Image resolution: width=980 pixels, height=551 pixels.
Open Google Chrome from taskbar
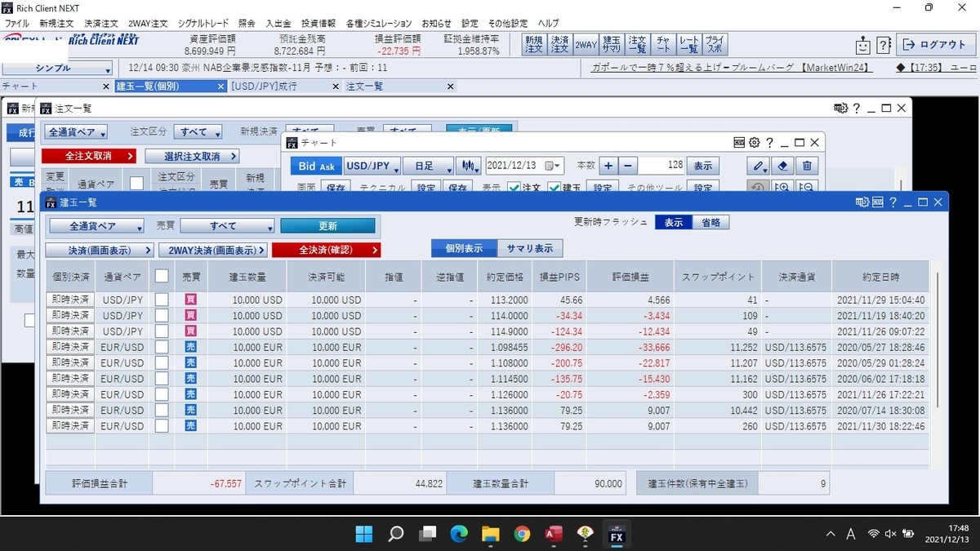pyautogui.click(x=522, y=535)
